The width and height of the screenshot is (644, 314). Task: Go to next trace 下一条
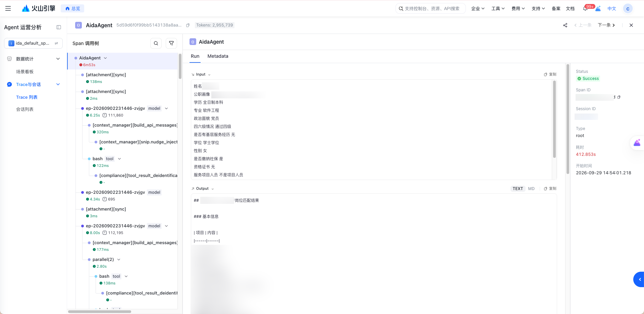point(606,25)
